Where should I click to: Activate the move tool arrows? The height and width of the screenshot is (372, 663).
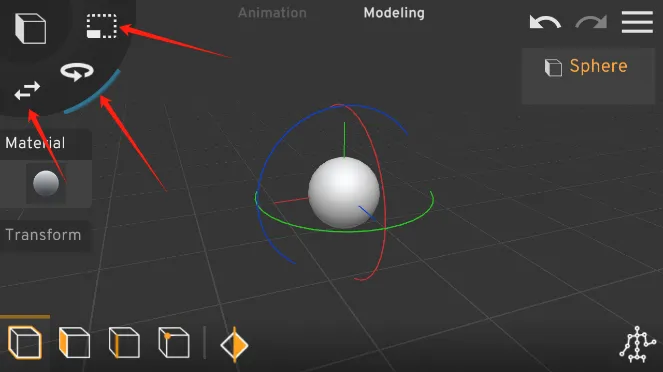point(27,90)
